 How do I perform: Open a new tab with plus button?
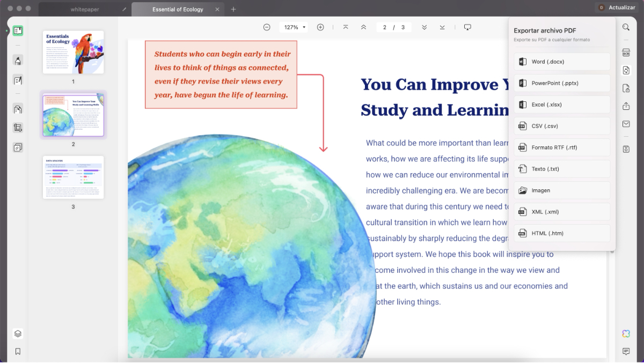233,9
